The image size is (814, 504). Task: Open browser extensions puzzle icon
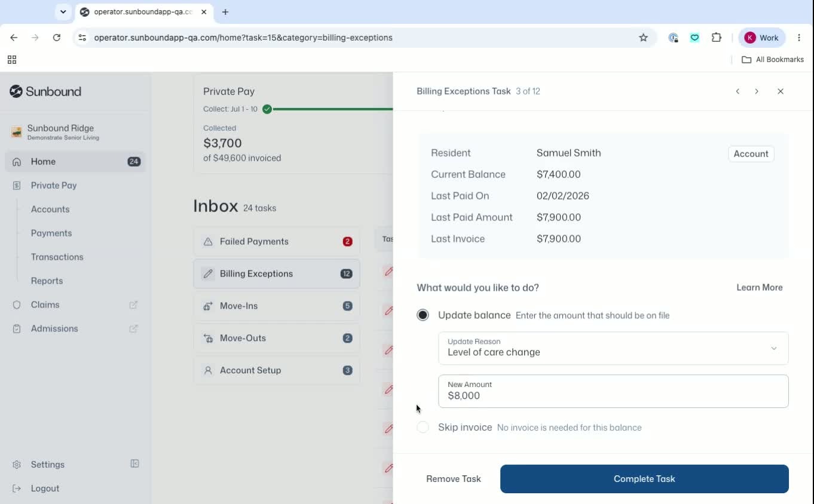tap(717, 38)
